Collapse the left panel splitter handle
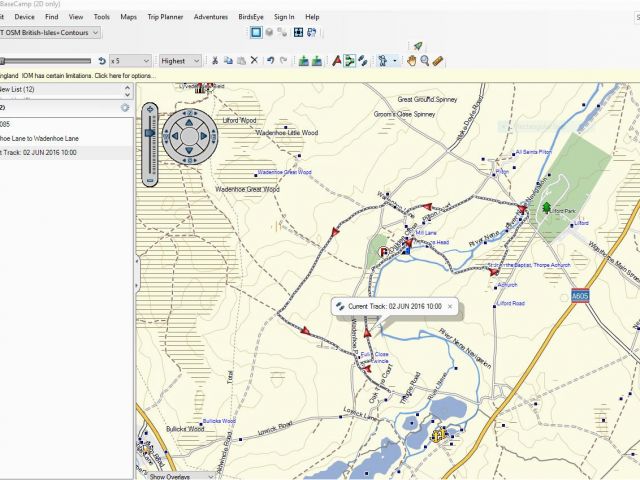 [137, 271]
